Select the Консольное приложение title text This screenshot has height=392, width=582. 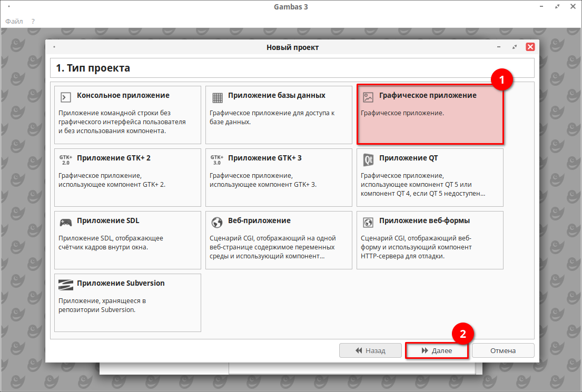pyautogui.click(x=123, y=95)
